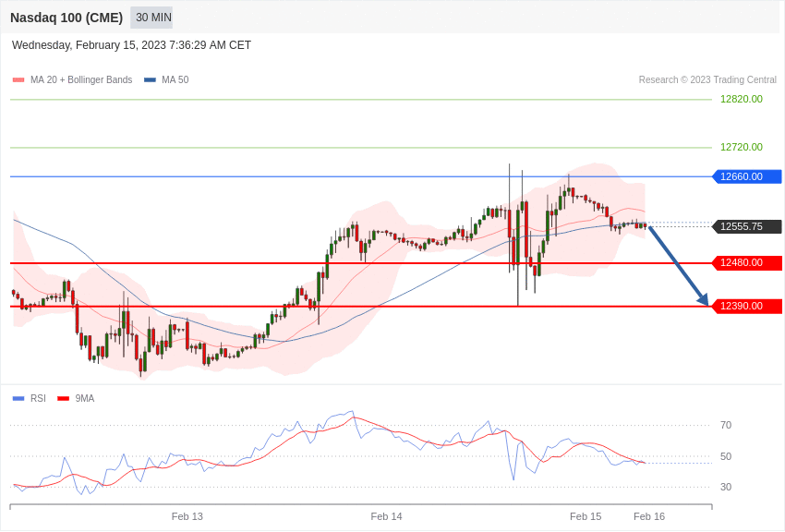Toggle the 9MA legend entry
Screen dimensions: 785x532
point(76,398)
